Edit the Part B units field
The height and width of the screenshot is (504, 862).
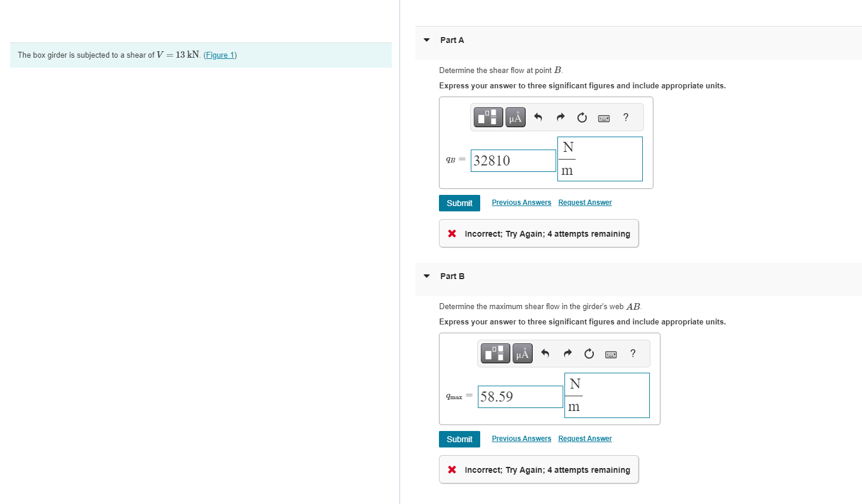pos(607,396)
